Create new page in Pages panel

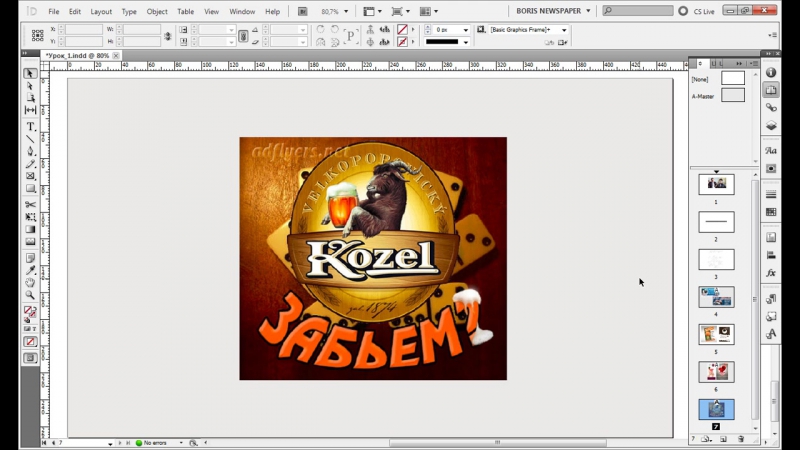[x=723, y=439]
